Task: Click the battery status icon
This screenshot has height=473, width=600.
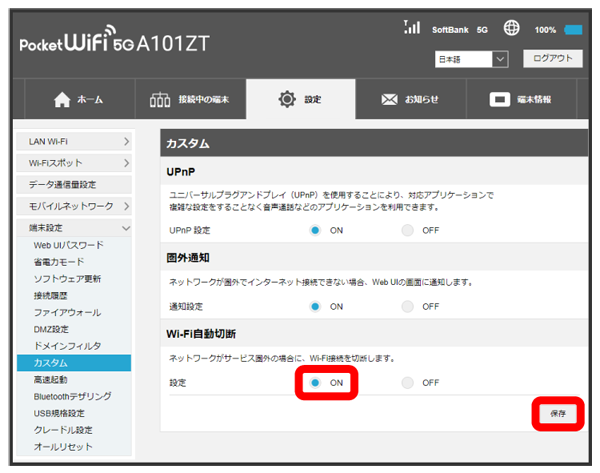Action: tap(573, 30)
